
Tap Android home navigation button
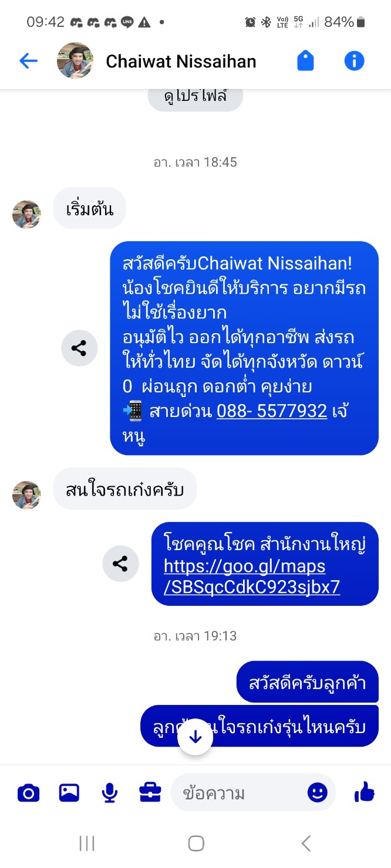pos(196,843)
